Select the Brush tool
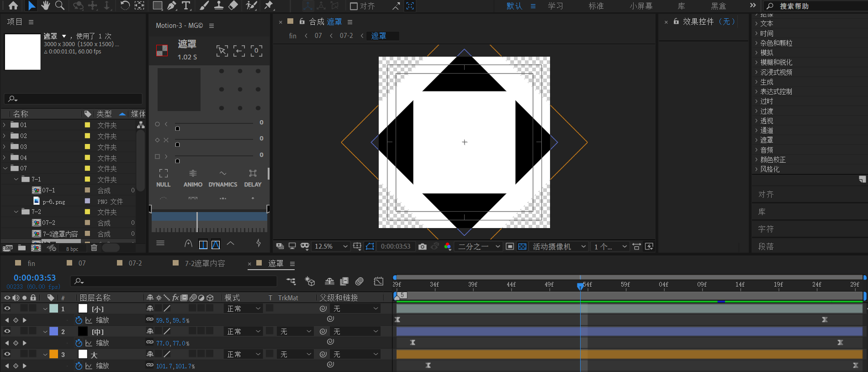 pos(204,5)
